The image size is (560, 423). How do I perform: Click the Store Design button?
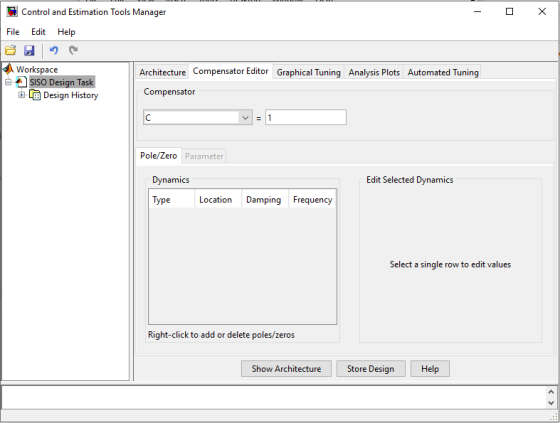click(x=371, y=368)
